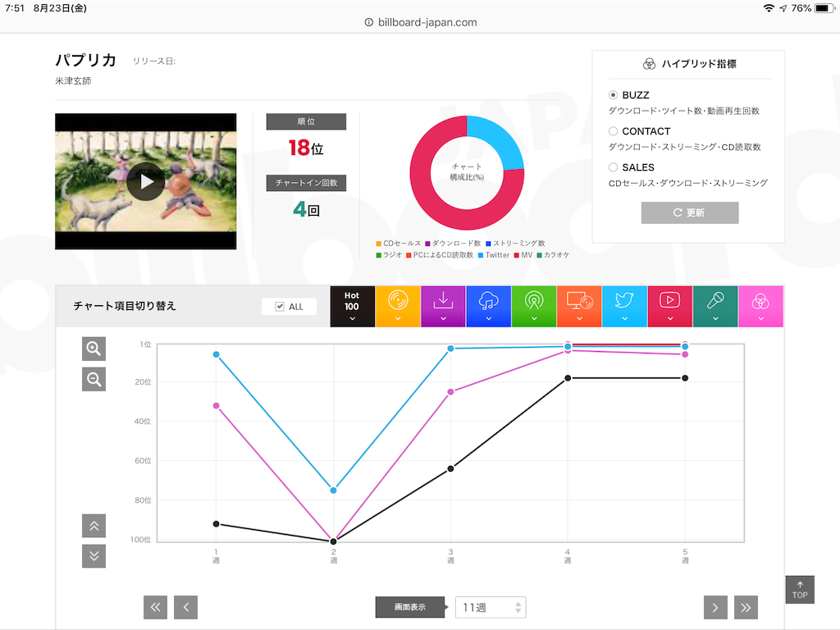The image size is (840, 630).
Task: Zoom in on the chart graph
Action: 94,349
